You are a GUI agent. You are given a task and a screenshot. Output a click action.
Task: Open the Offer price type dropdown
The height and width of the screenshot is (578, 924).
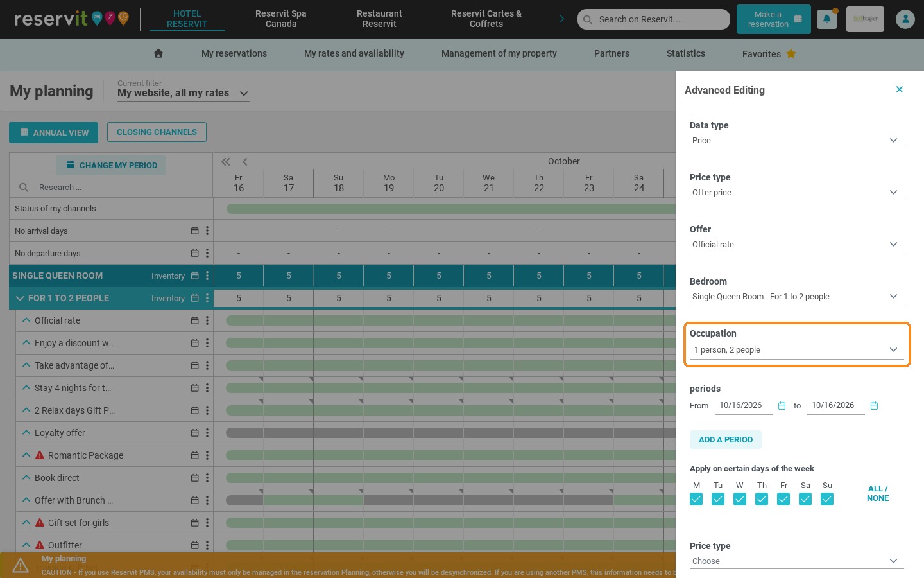point(796,193)
